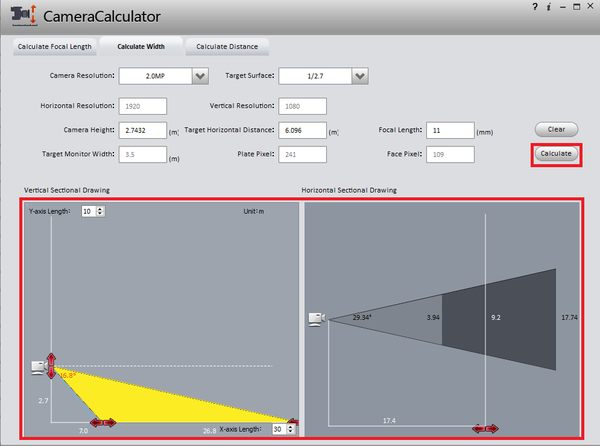Select the camera icon in horizontal drawing
Image resolution: width=600 pixels, height=446 pixels.
[317, 319]
